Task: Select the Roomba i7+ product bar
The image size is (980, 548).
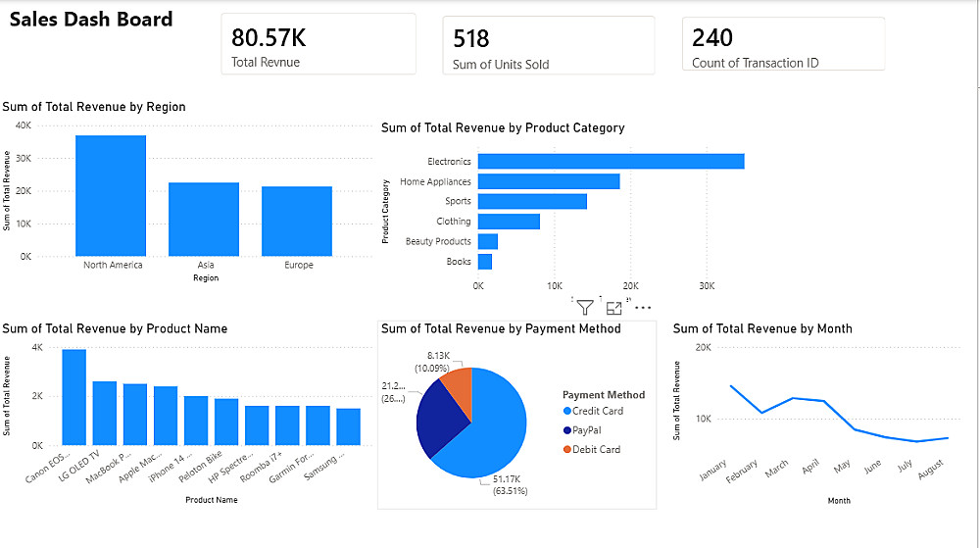Action: 287,425
